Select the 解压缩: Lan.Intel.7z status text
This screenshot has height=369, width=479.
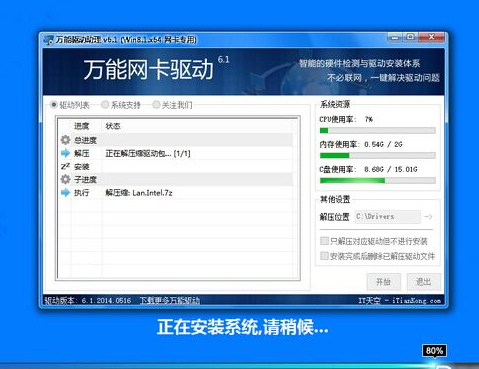point(139,193)
